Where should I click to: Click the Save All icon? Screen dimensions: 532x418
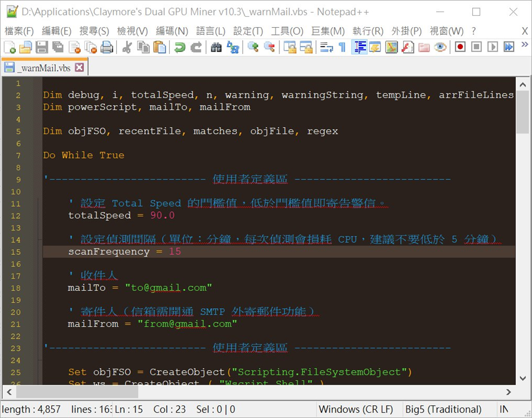click(58, 47)
